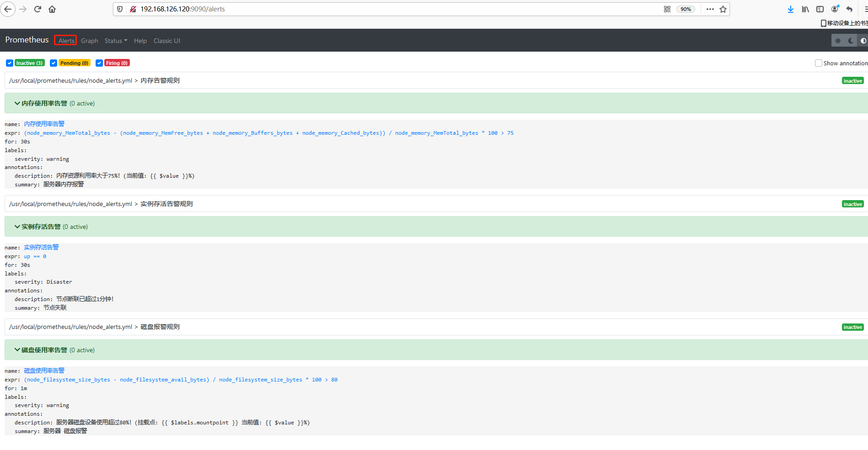Toggle the Pending (0) filter checkbox
This screenshot has width=868, height=450.
click(x=54, y=63)
